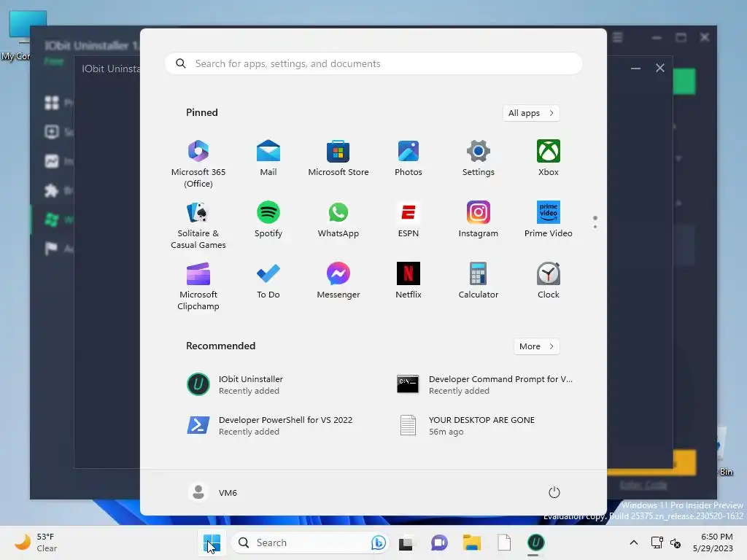Open the VM6 user account menu

[x=212, y=492]
